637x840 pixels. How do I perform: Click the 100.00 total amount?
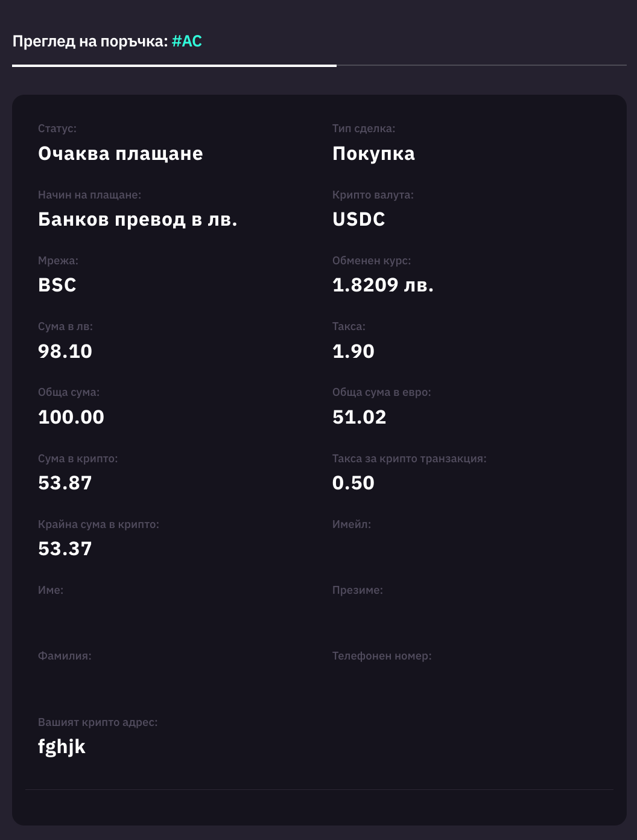[x=71, y=417]
